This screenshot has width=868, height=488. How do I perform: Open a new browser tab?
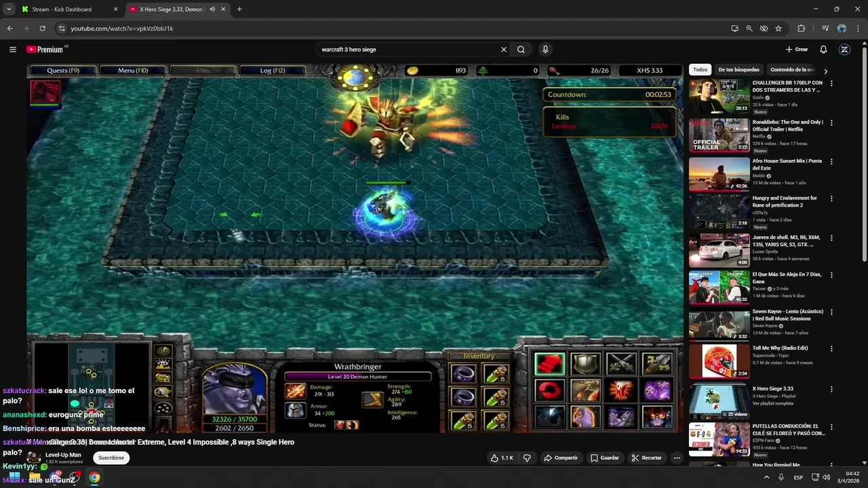click(239, 9)
